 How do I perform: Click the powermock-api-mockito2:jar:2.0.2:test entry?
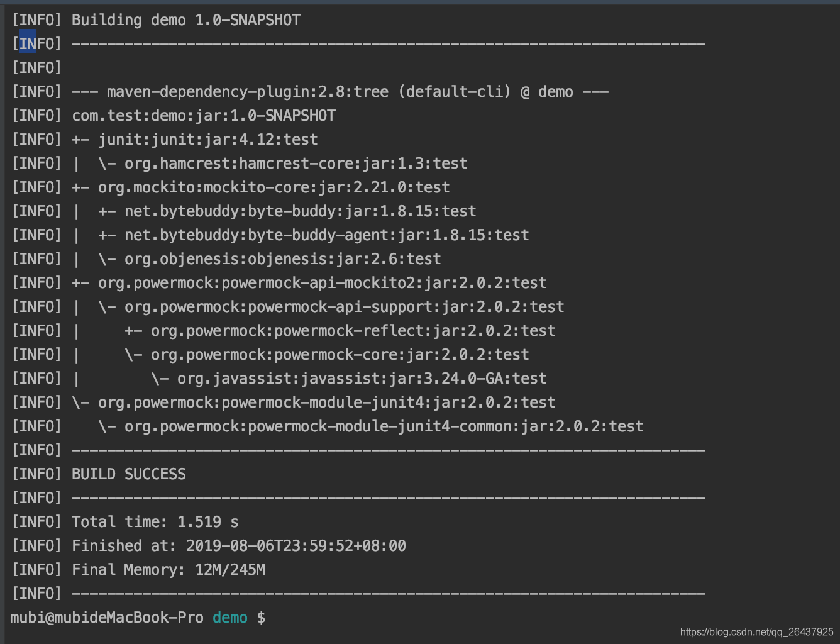click(x=323, y=283)
